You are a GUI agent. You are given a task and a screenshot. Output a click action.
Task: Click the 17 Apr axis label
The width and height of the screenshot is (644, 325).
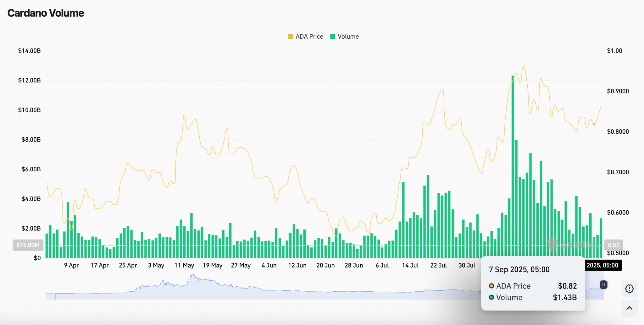[x=100, y=265]
